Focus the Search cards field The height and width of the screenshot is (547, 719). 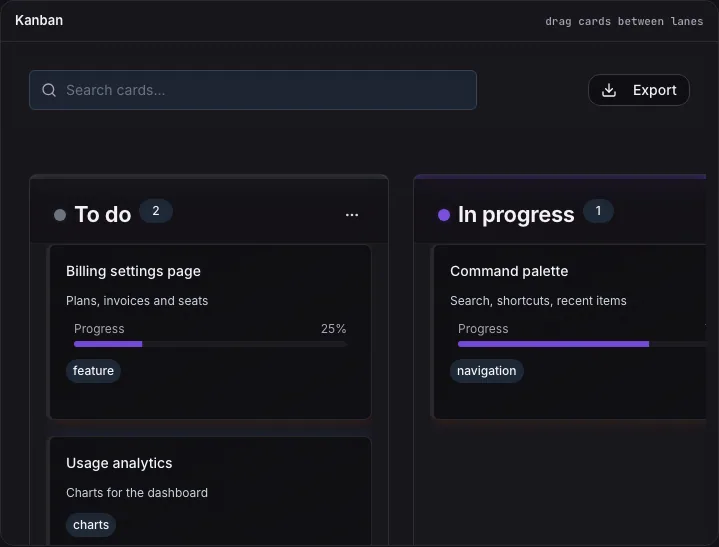click(x=253, y=90)
